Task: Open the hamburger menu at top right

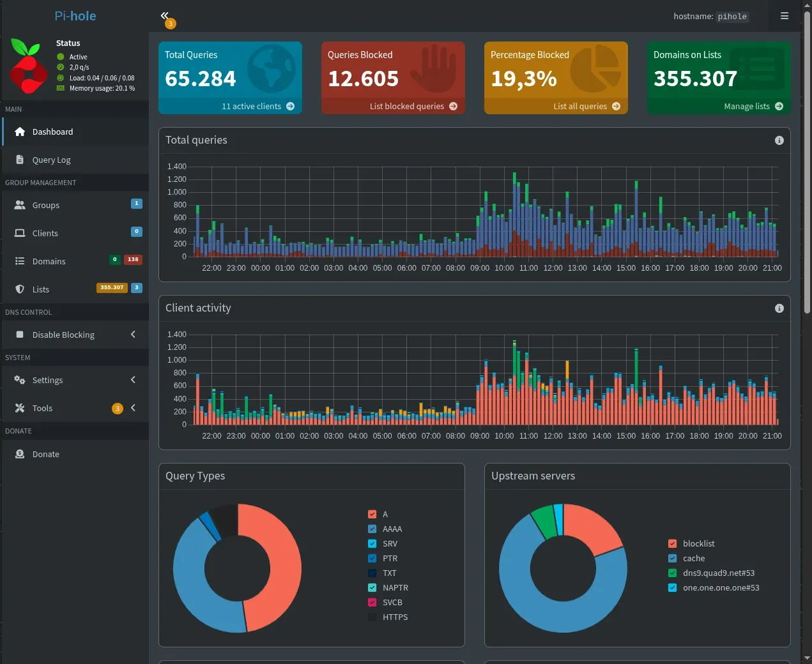Action: 785,16
